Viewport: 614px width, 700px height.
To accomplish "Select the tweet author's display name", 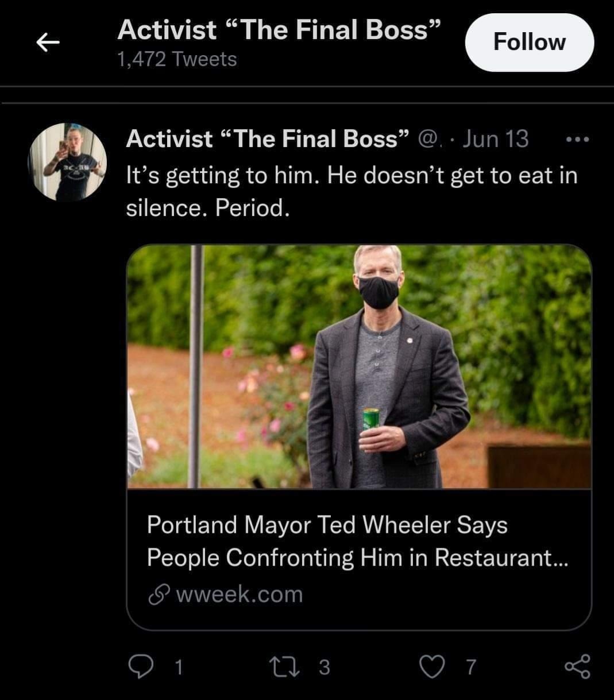I will tap(268, 139).
